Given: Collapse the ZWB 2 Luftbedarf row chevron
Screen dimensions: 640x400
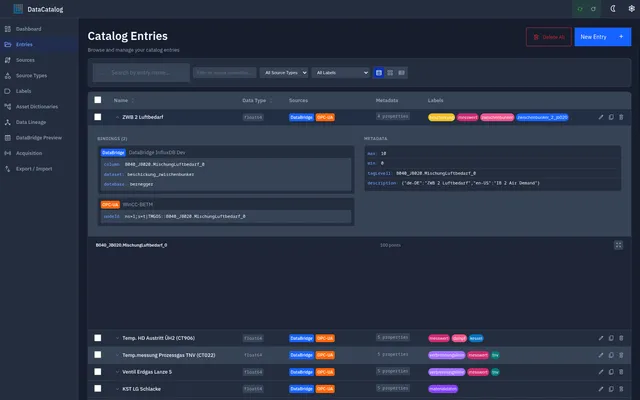Looking at the screenshot, I should pos(117,117).
